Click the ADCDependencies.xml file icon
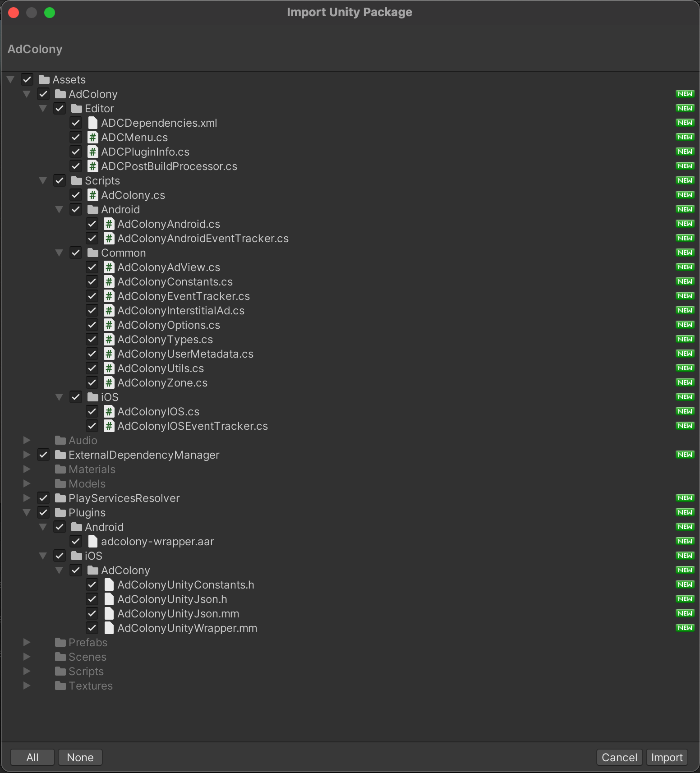Viewport: 700px width, 773px height. pyautogui.click(x=93, y=123)
